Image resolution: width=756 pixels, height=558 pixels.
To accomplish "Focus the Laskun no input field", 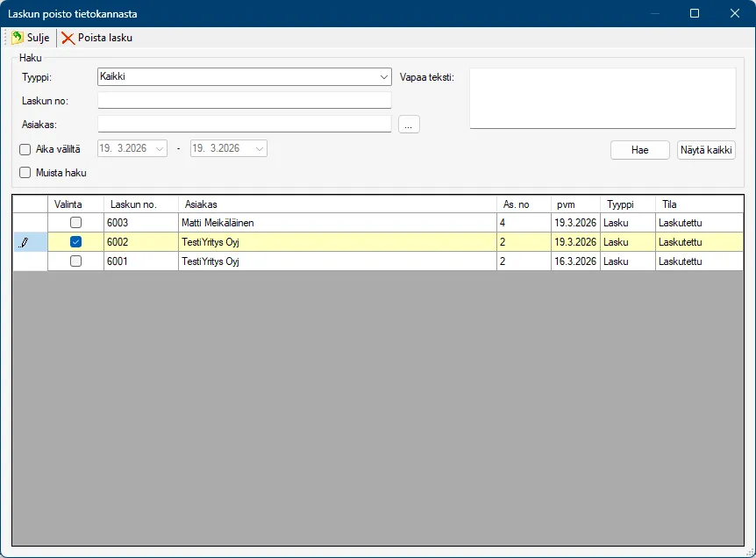I will coord(244,100).
